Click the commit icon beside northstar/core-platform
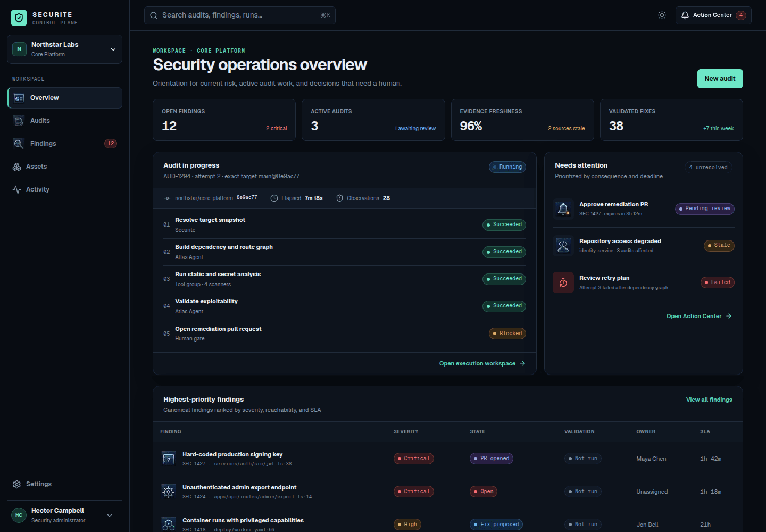This screenshot has width=766, height=532. [168, 198]
